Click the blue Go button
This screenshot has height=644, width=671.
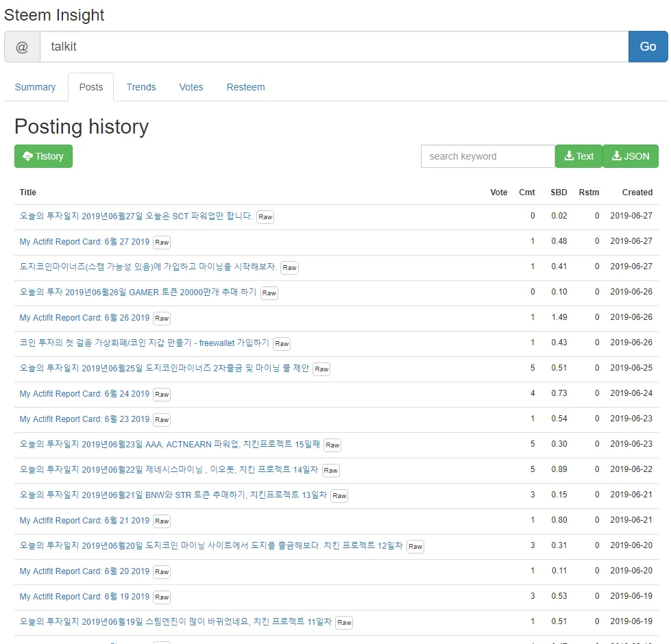click(x=648, y=47)
